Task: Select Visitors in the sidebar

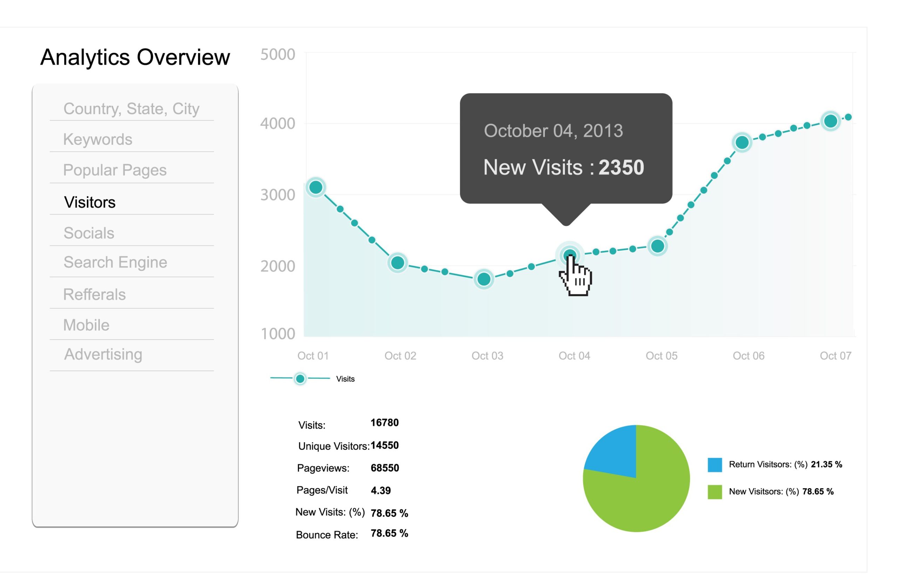Action: point(89,203)
